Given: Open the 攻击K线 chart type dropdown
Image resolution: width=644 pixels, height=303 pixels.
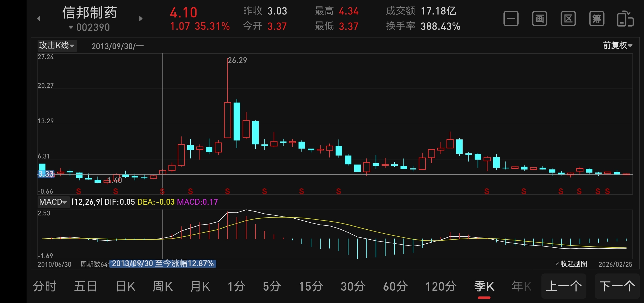Looking at the screenshot, I should click(x=57, y=46).
